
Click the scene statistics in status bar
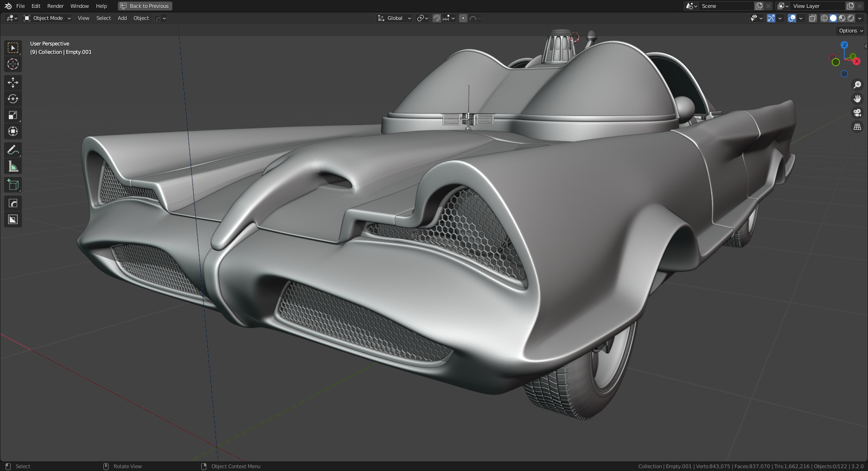pyautogui.click(x=751, y=466)
